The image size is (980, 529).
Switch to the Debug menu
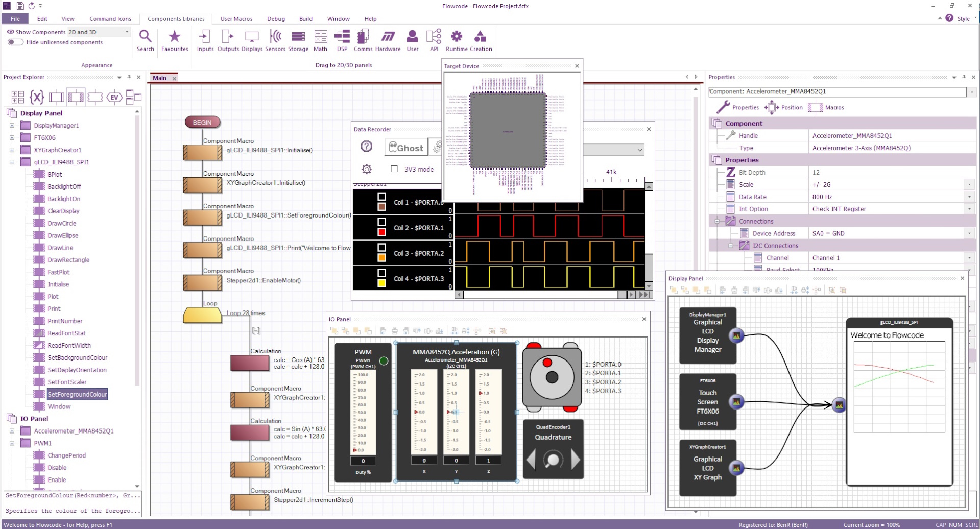click(x=276, y=19)
